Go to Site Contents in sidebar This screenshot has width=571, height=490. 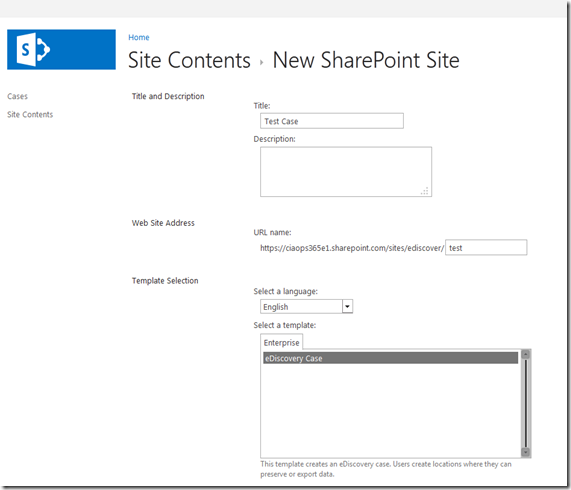(x=30, y=115)
